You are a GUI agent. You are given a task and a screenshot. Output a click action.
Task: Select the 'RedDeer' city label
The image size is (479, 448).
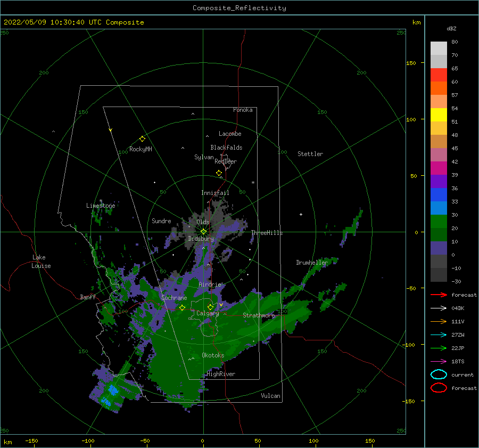(226, 161)
